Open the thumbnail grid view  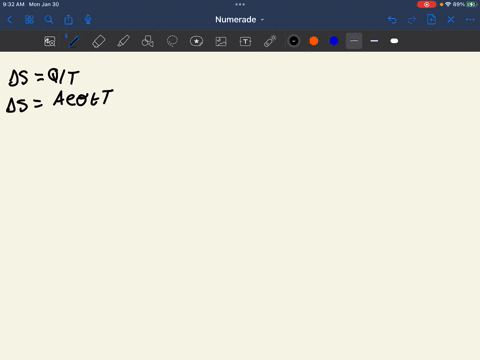pos(29,20)
